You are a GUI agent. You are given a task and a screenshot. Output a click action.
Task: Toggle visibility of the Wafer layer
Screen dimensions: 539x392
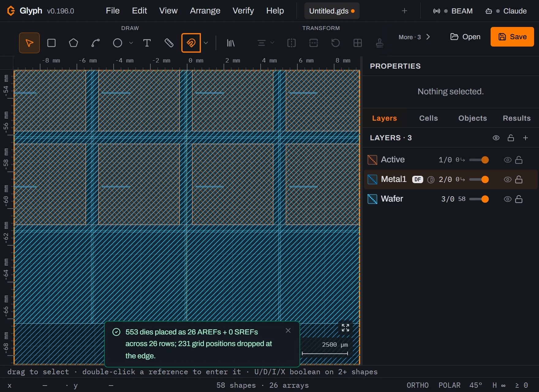pyautogui.click(x=508, y=199)
